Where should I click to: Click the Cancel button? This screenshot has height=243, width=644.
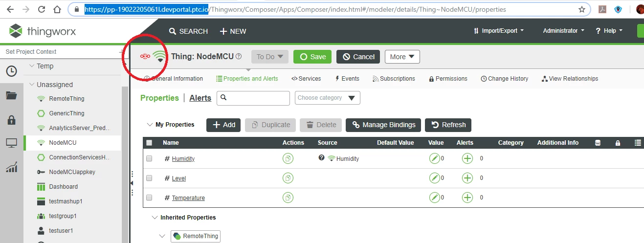click(x=358, y=57)
